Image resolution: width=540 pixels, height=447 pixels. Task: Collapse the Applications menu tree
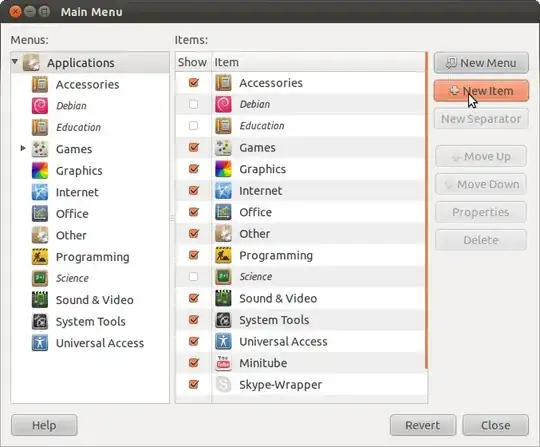(15, 62)
